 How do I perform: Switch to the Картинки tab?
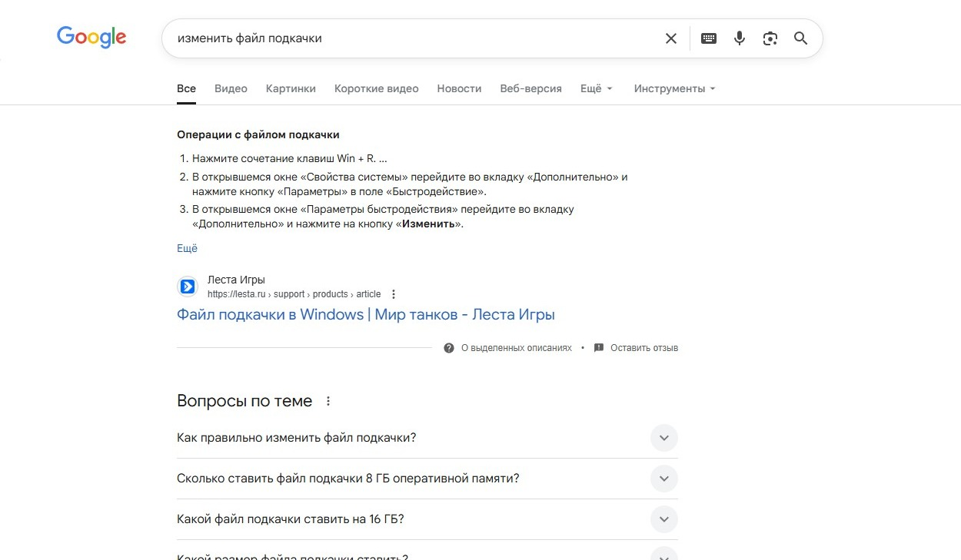pyautogui.click(x=291, y=88)
